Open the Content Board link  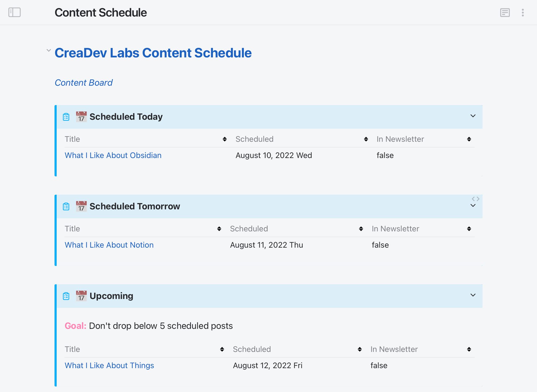click(x=84, y=83)
